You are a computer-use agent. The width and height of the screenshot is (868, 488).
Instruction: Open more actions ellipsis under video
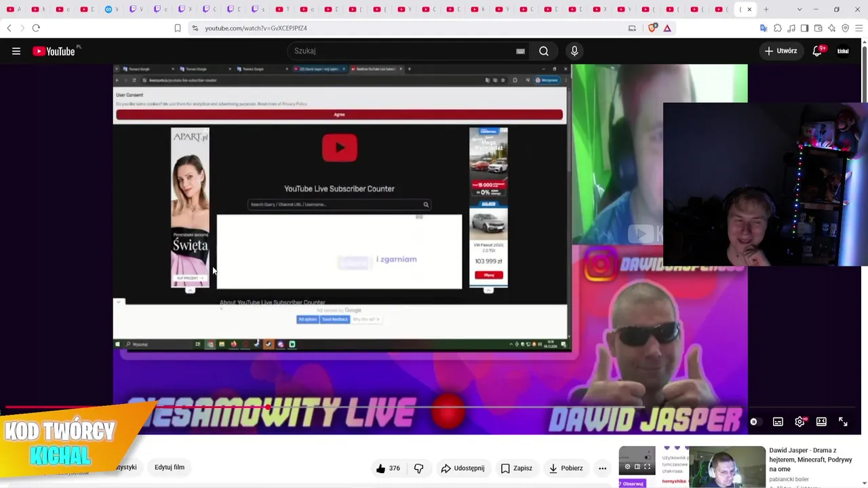(602, 468)
